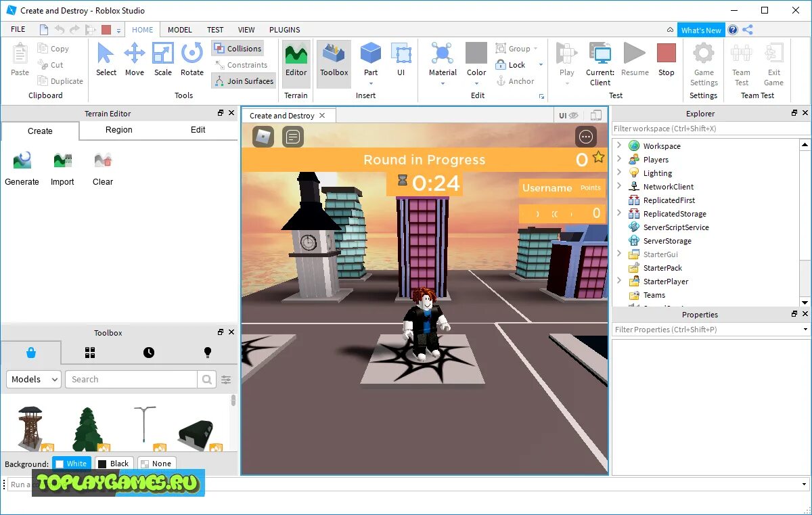Open the Edit tab in Terrain Editor
The width and height of the screenshot is (812, 515).
point(198,130)
